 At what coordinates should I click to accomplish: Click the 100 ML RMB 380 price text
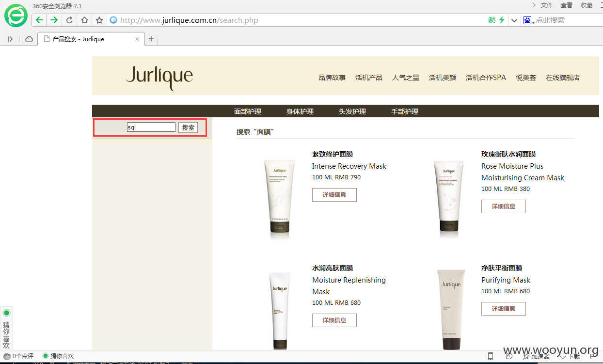[506, 189]
